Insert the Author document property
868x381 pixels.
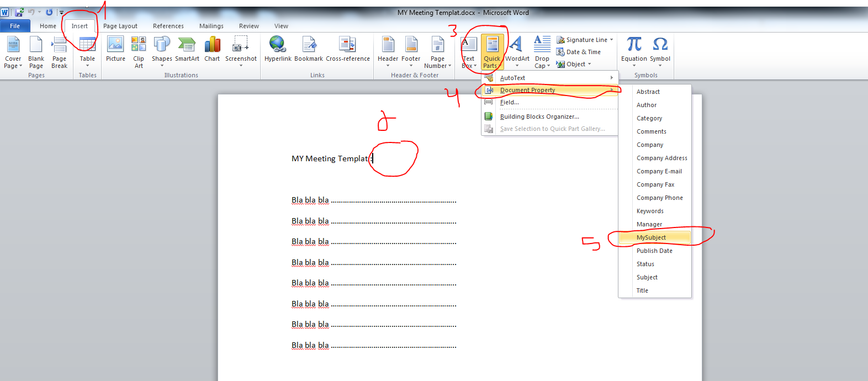click(x=655, y=105)
